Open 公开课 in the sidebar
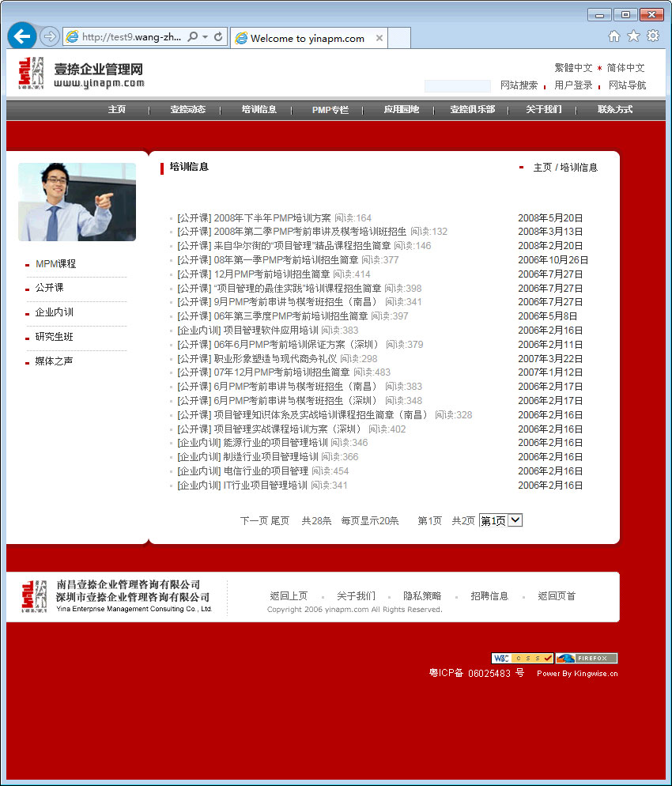The height and width of the screenshot is (786, 672). 49,288
